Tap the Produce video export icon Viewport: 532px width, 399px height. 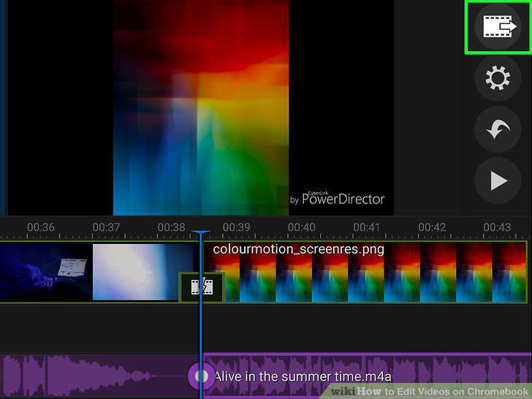pyautogui.click(x=498, y=27)
